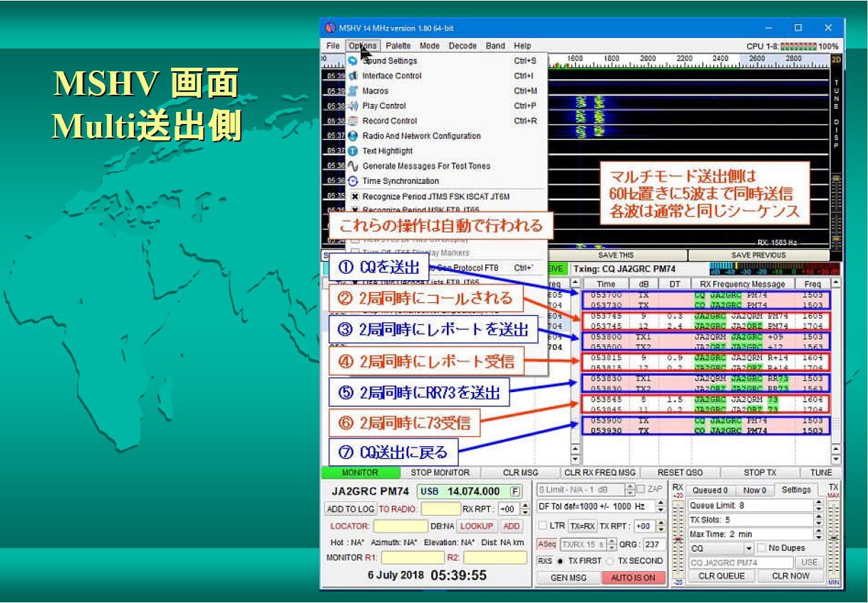Open the Decode menu
This screenshot has height=603, width=868.
(x=463, y=46)
